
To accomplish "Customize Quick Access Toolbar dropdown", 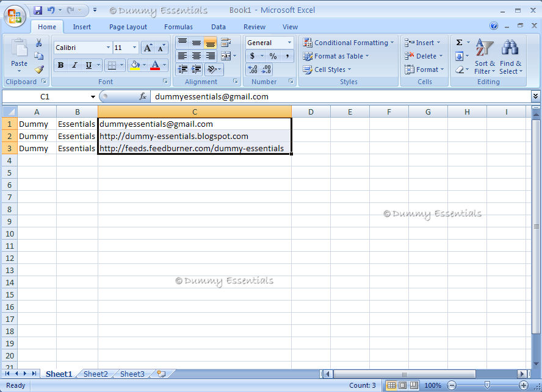I will (95, 10).
